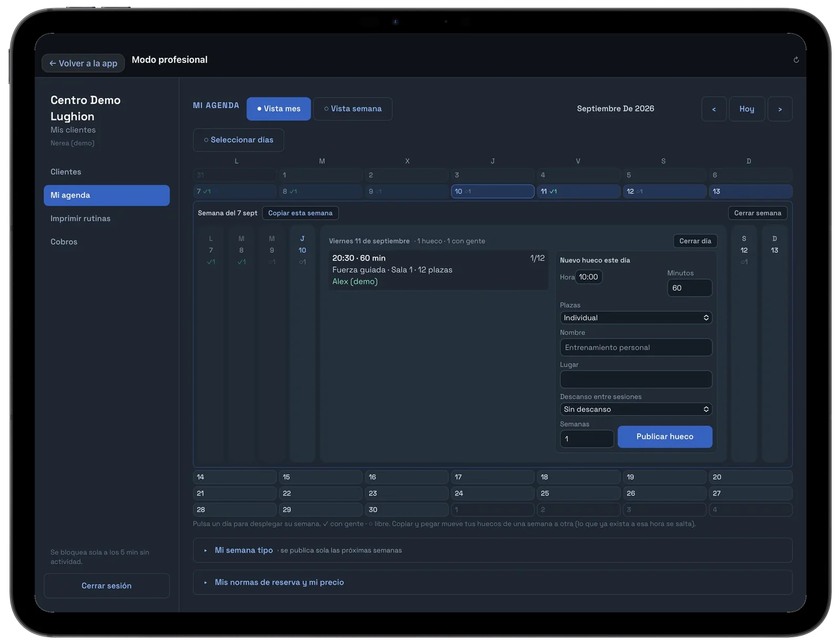This screenshot has height=644, width=840.
Task: Go to the next month
Action: 780,109
